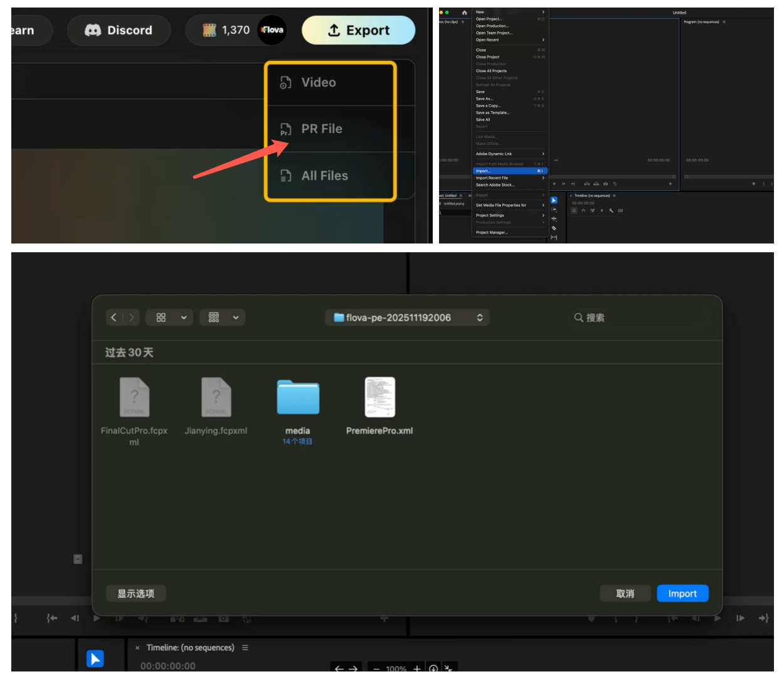Click the 取消 cancel button

click(x=625, y=594)
